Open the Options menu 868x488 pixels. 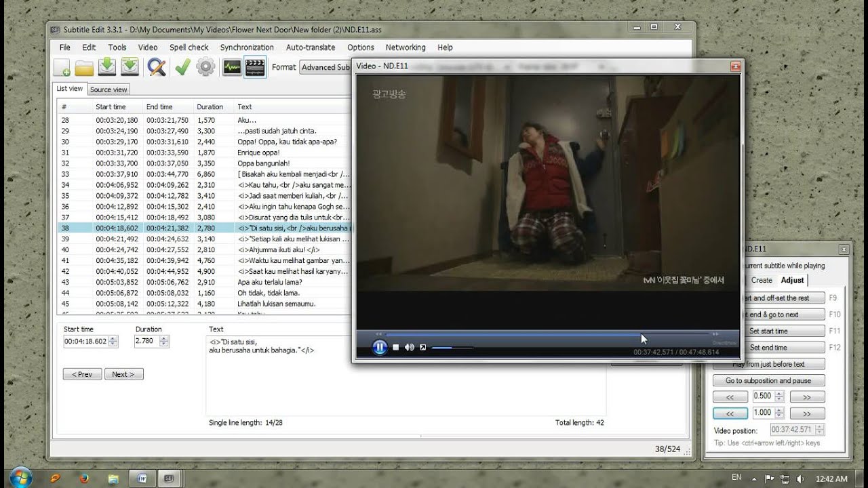361,47
